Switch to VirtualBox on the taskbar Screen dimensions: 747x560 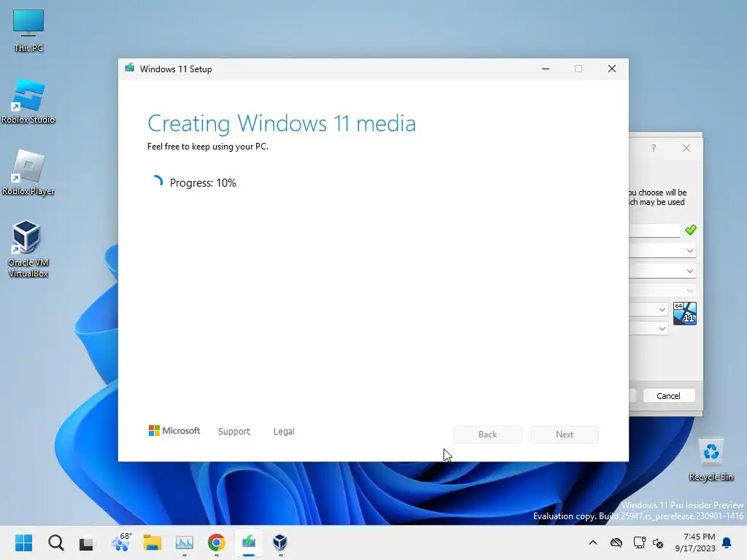coord(280,542)
